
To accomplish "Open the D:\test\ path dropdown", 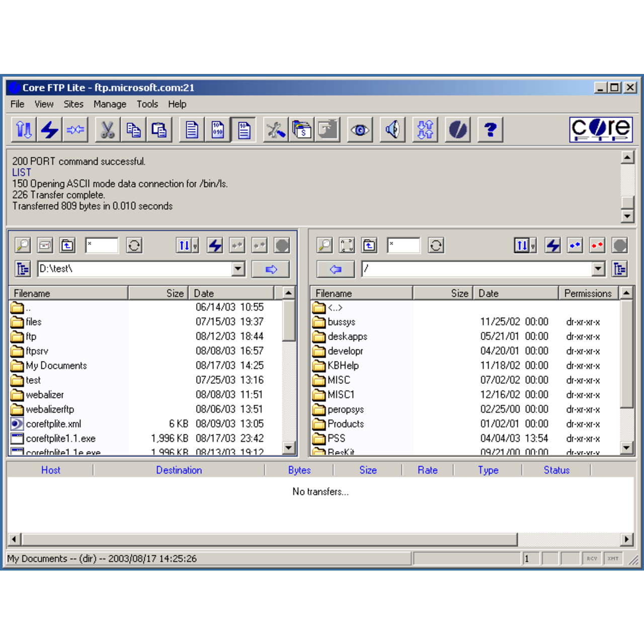I will tap(238, 269).
